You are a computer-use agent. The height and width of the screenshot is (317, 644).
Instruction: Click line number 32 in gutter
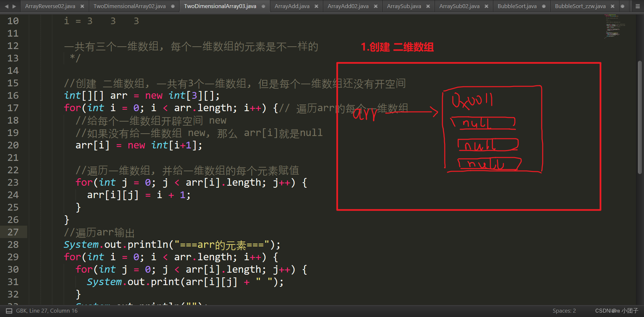pos(13,295)
